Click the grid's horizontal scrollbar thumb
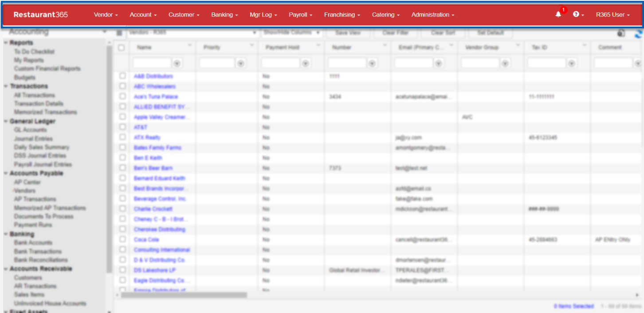The height and width of the screenshot is (313, 644). coord(184,295)
